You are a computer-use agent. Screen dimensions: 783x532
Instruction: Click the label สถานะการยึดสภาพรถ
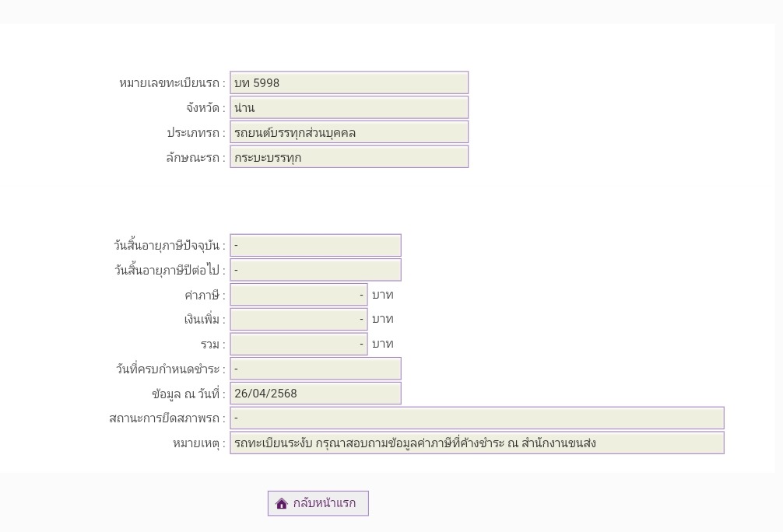tap(167, 418)
